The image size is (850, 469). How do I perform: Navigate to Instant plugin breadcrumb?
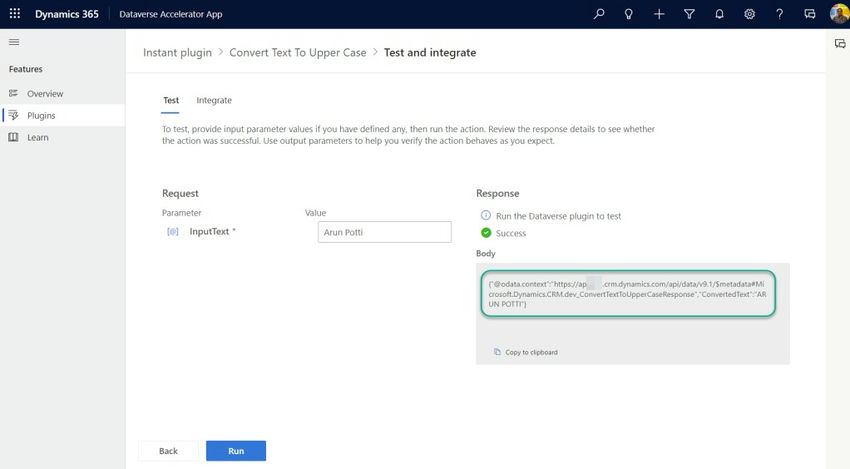[x=177, y=52]
